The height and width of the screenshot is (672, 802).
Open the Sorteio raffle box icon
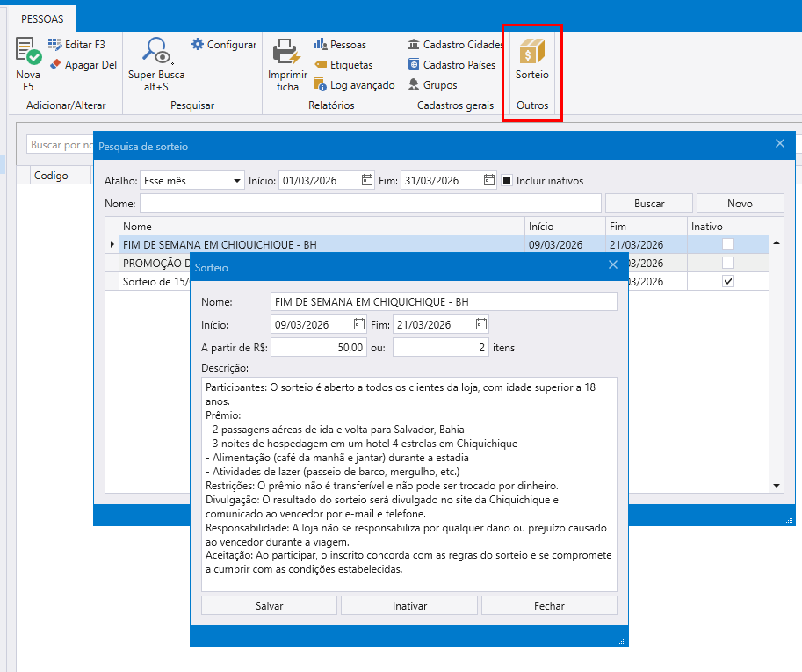tap(531, 51)
